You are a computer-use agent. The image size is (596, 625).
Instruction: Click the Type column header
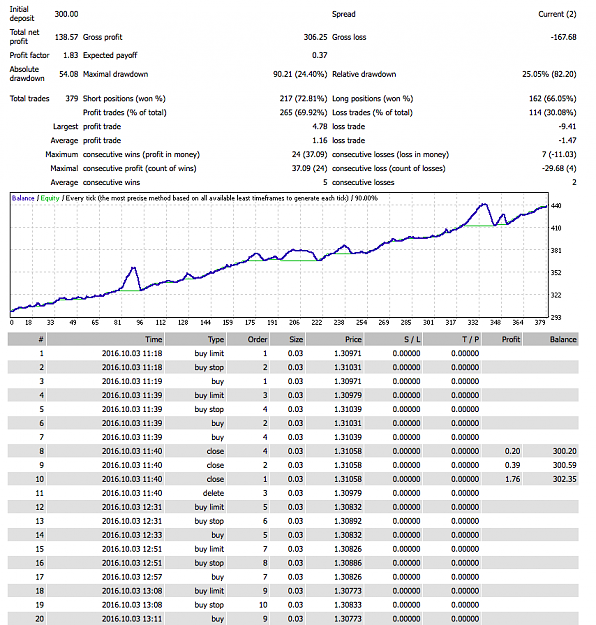(195, 339)
